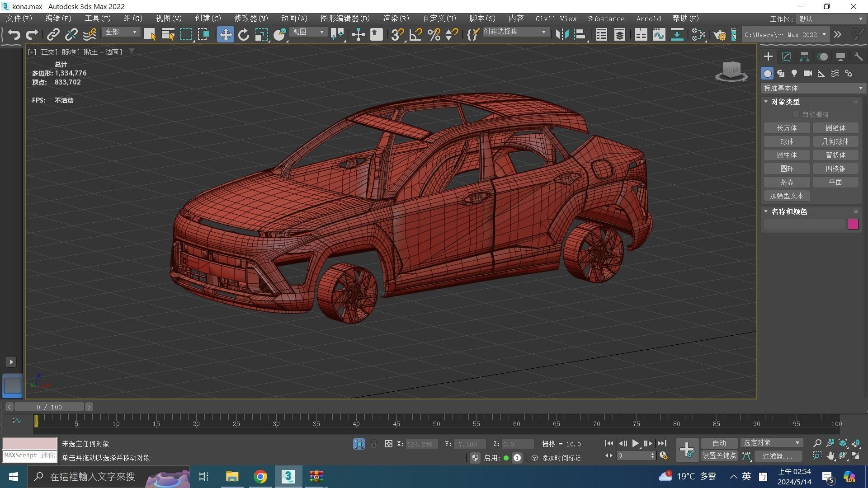
Task: Toggle absolute/offset transform type-in mode
Action: [x=388, y=444]
